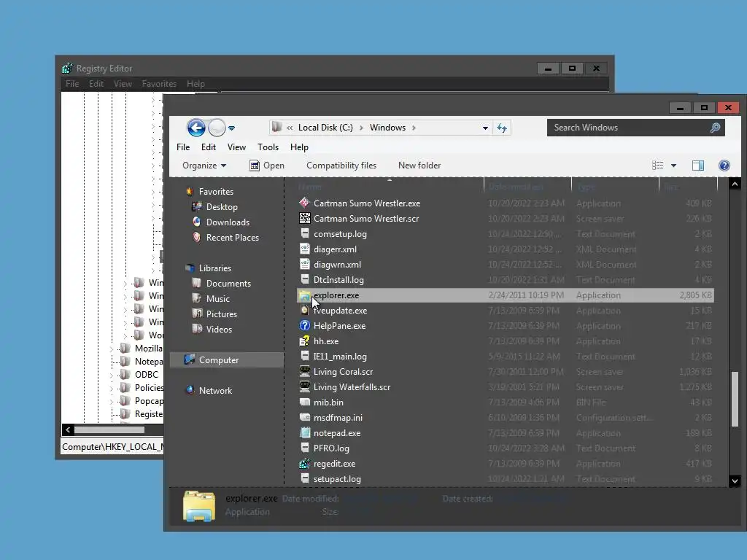Click Windows breadcrumb in address bar

point(388,128)
